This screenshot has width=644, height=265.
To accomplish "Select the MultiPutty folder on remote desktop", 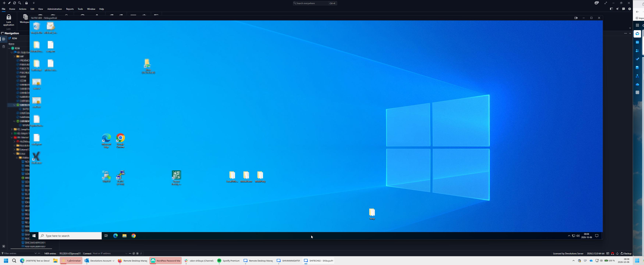I will 260,177.
